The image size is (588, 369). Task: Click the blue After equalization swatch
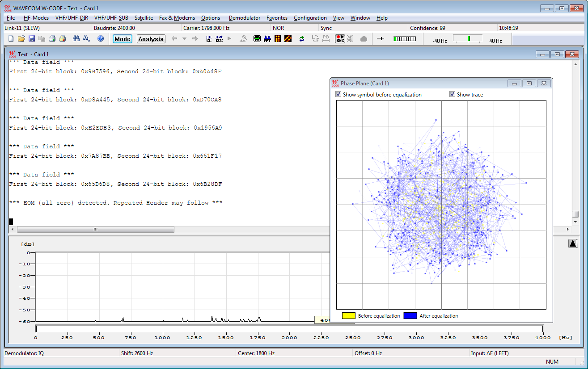(x=410, y=315)
